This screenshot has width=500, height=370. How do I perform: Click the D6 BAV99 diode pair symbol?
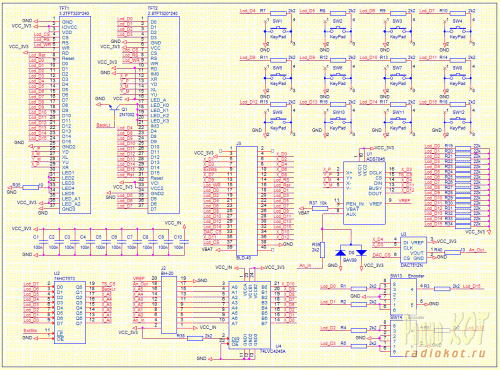pyautogui.click(x=351, y=252)
